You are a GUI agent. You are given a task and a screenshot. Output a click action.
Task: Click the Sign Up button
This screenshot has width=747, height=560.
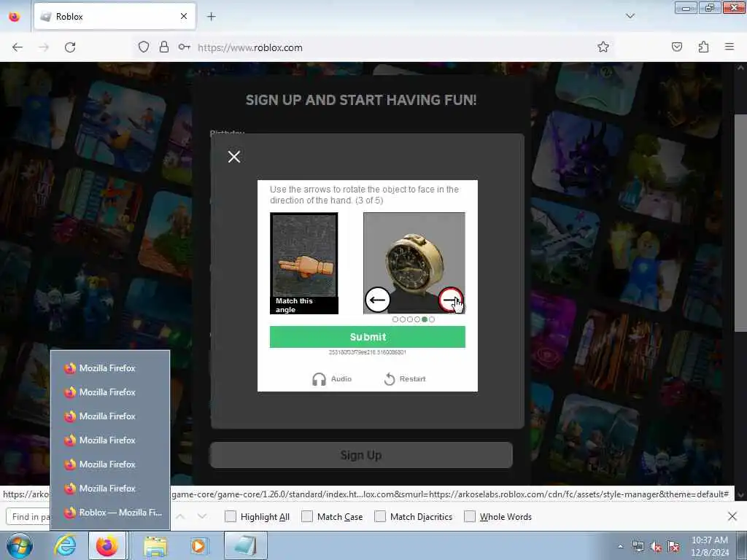[361, 455]
